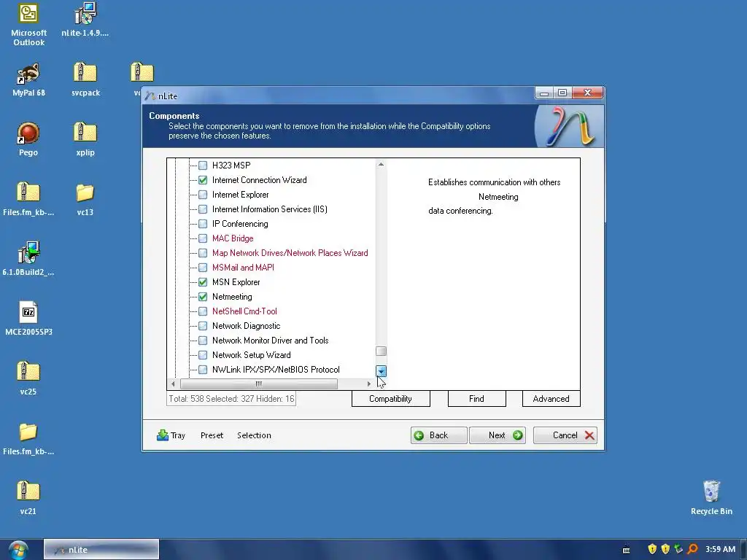Image resolution: width=747 pixels, height=560 pixels.
Task: Select the vc25 zipped folder icon
Action: click(28, 378)
